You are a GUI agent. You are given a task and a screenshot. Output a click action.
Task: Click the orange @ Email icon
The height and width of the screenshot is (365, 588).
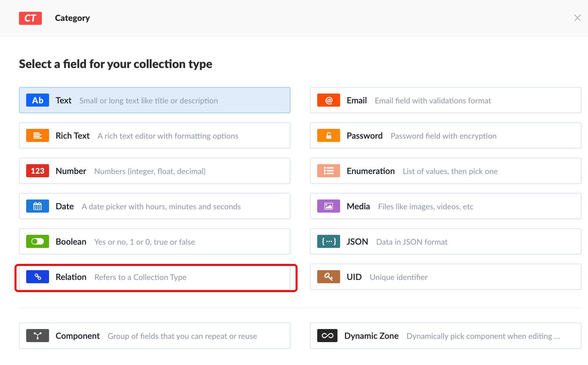[329, 100]
